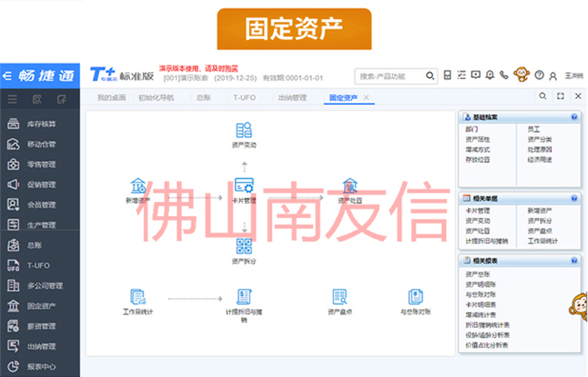
Task: Click the 资产拆分 workflow icon
Action: tap(243, 247)
